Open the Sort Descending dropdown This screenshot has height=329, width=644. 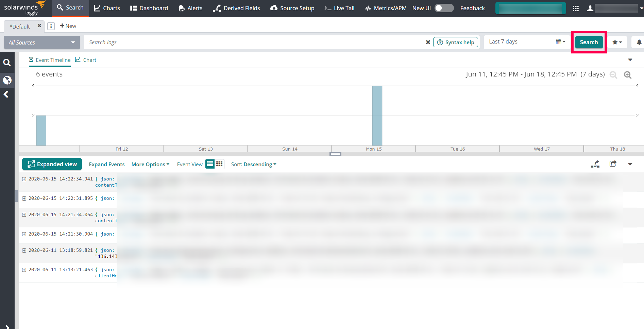coord(254,164)
